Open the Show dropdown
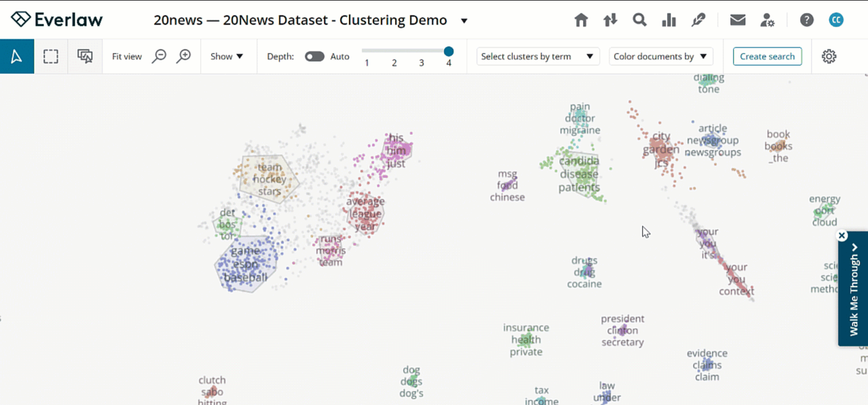This screenshot has height=405, width=868. pyautogui.click(x=228, y=56)
